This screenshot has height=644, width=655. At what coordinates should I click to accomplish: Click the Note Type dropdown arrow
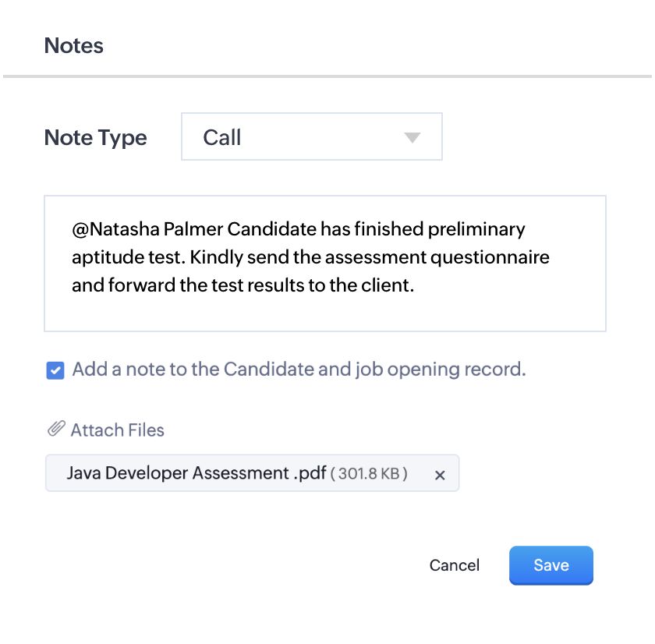click(412, 138)
